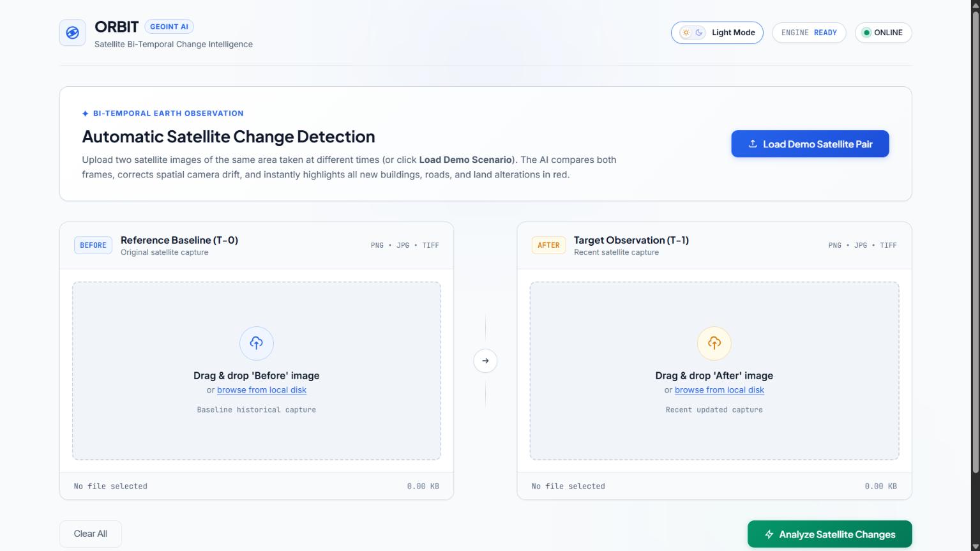The height and width of the screenshot is (551, 980).
Task: Click 'Recent updated capture' caption
Action: (714, 410)
